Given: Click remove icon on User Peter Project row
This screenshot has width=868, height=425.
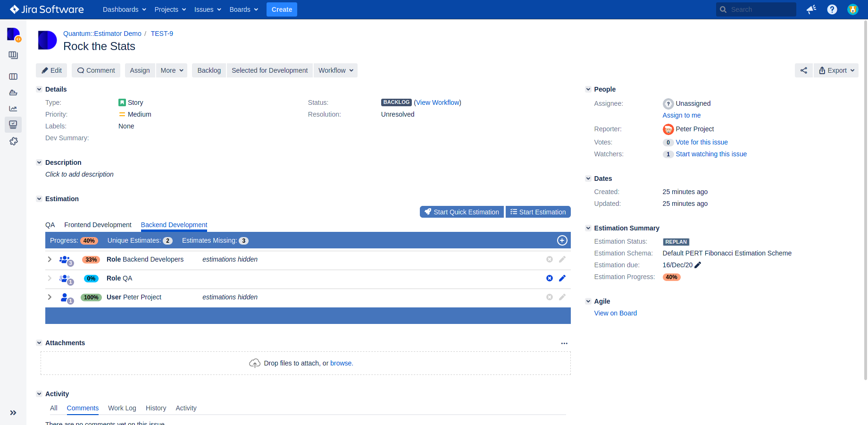Looking at the screenshot, I should tap(550, 297).
